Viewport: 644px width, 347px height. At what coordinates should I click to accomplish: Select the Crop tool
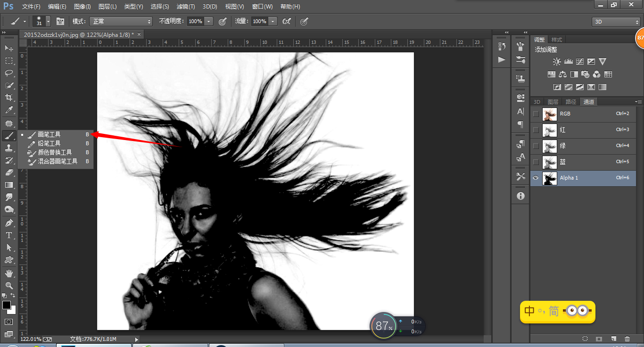pos(9,98)
